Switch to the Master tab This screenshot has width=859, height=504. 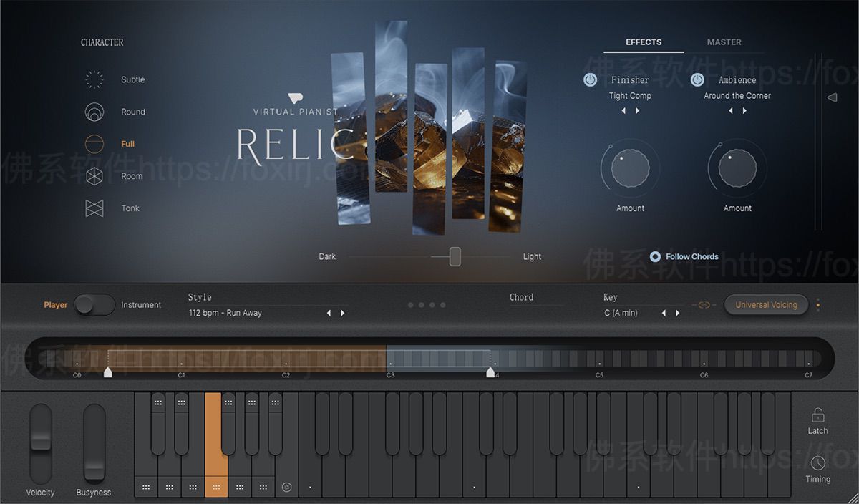pos(724,42)
